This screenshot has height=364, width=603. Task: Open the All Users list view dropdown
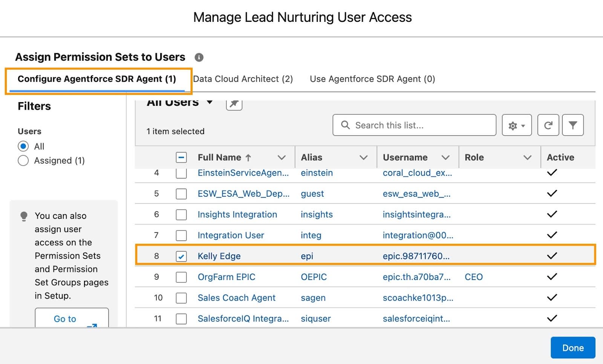pos(210,102)
